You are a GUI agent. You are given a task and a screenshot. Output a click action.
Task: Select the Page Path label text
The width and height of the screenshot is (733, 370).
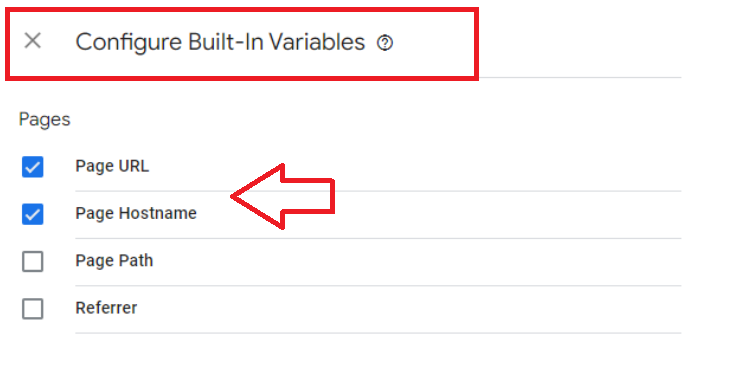[114, 261]
